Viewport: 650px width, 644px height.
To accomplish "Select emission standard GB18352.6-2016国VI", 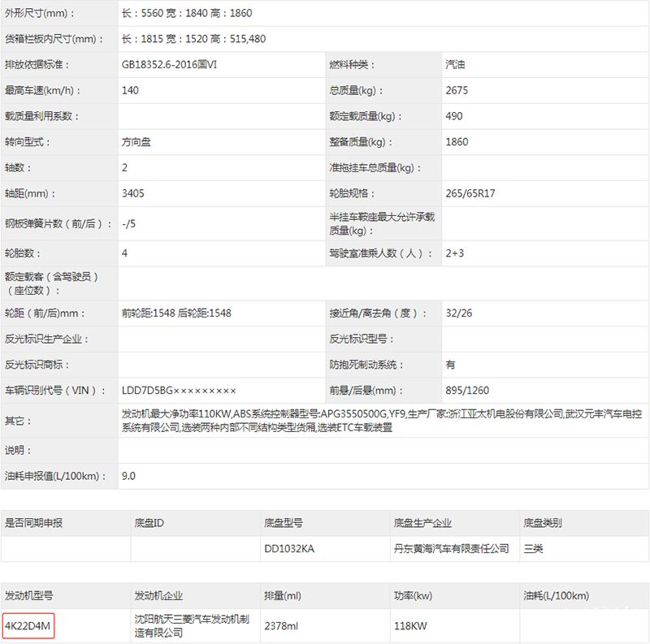I will coord(169,65).
